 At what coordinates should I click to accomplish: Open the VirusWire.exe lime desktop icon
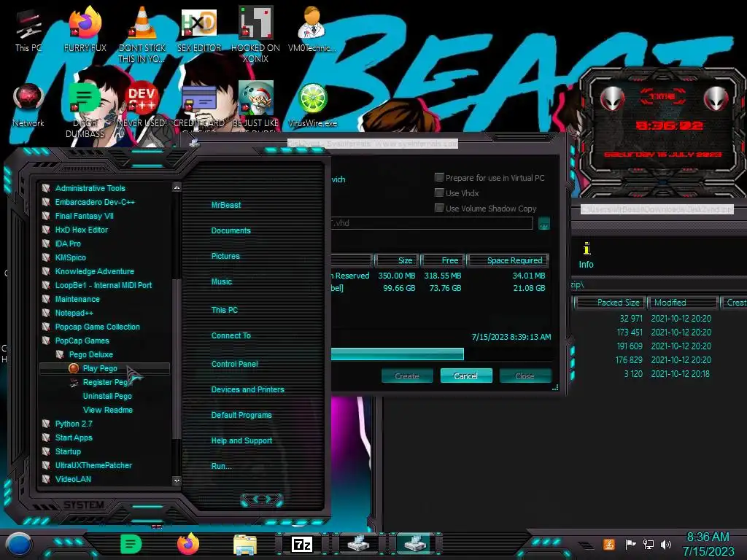coord(312,105)
